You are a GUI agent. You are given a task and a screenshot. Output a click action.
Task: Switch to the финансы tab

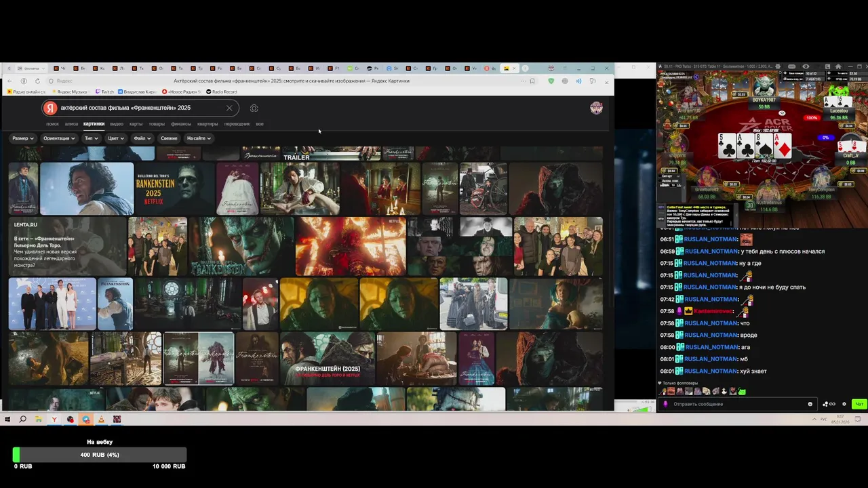[181, 124]
